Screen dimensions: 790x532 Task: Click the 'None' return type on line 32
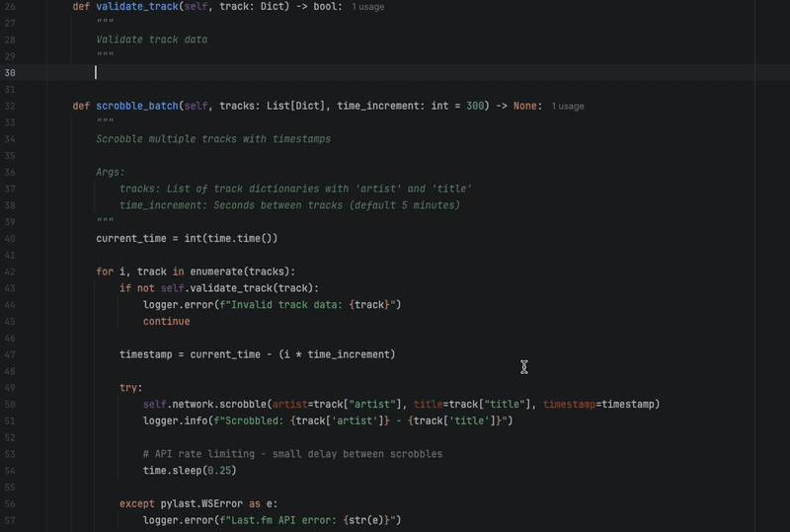tap(525, 106)
